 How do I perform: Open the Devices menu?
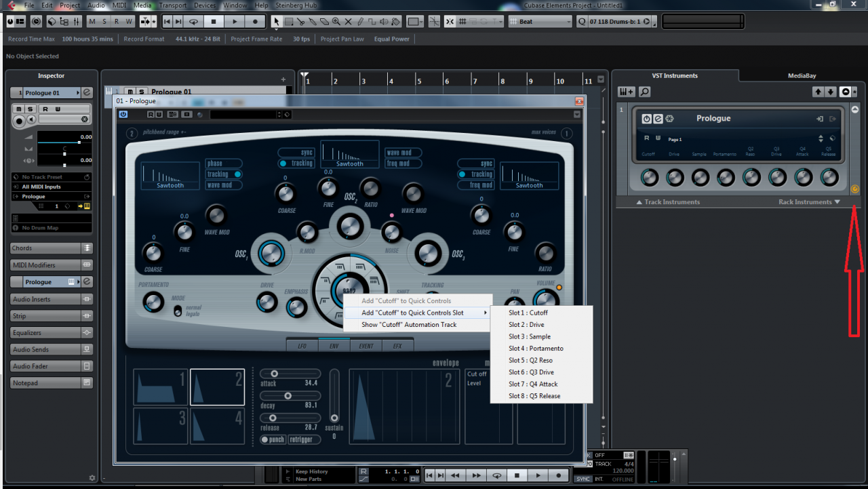[205, 5]
